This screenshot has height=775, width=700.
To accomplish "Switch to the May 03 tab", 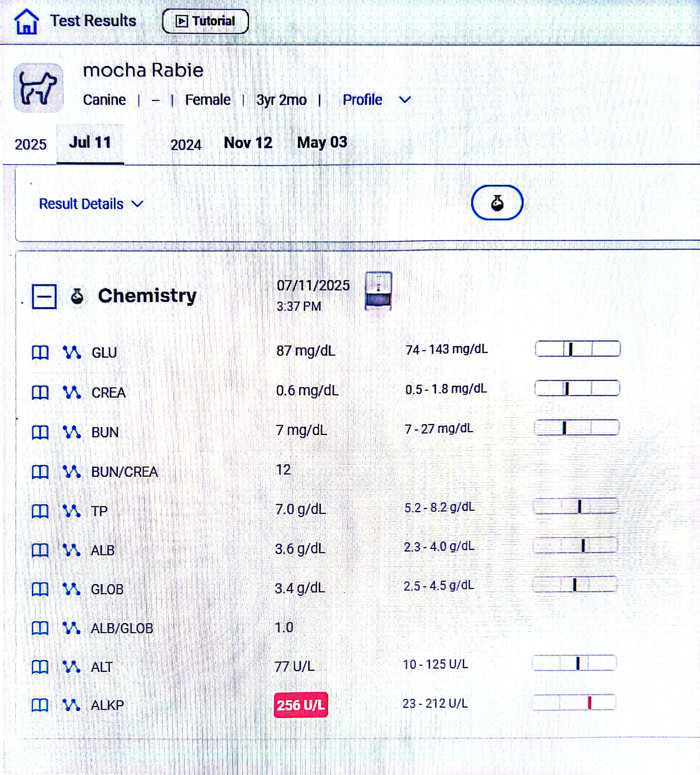I will click(x=322, y=142).
